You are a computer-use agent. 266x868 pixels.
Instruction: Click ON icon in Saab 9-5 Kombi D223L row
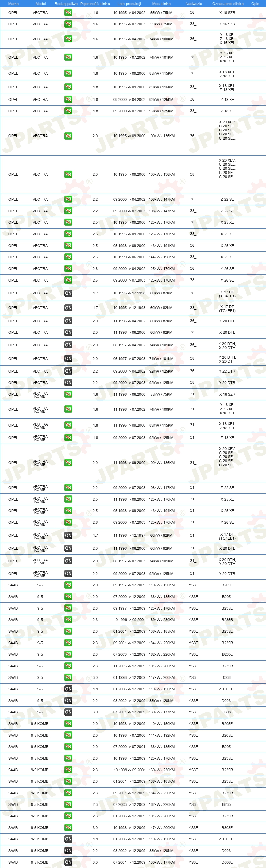click(68, 851)
